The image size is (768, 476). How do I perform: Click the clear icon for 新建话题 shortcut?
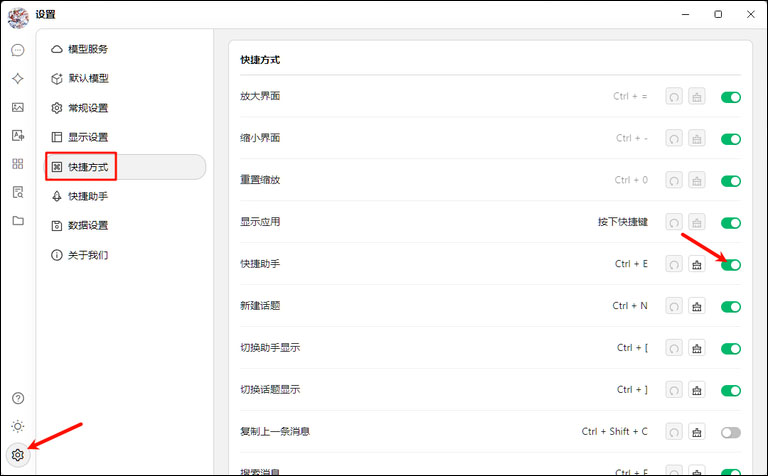697,306
